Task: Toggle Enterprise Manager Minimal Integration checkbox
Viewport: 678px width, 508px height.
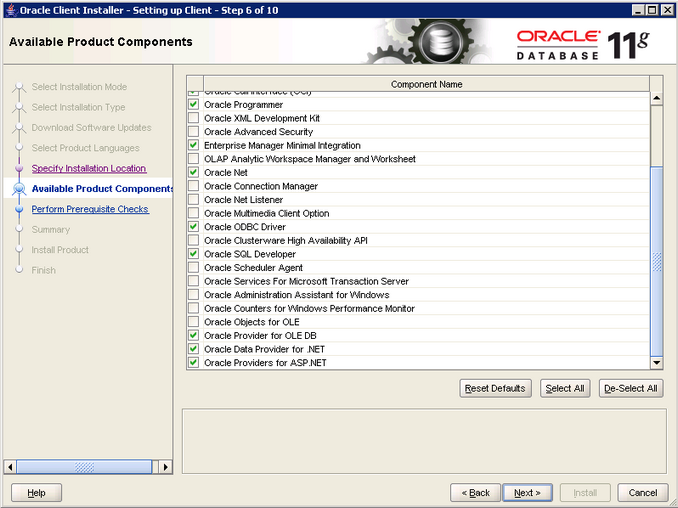Action: pyautogui.click(x=193, y=145)
